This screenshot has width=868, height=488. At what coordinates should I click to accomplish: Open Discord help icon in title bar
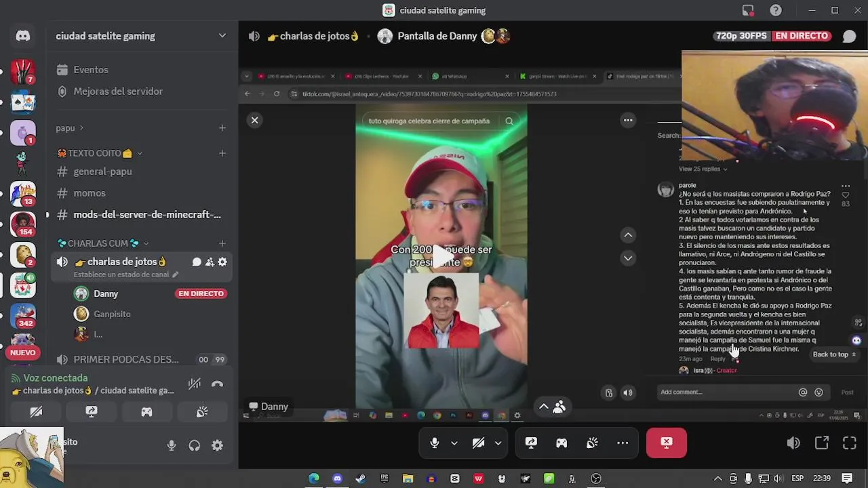(776, 10)
